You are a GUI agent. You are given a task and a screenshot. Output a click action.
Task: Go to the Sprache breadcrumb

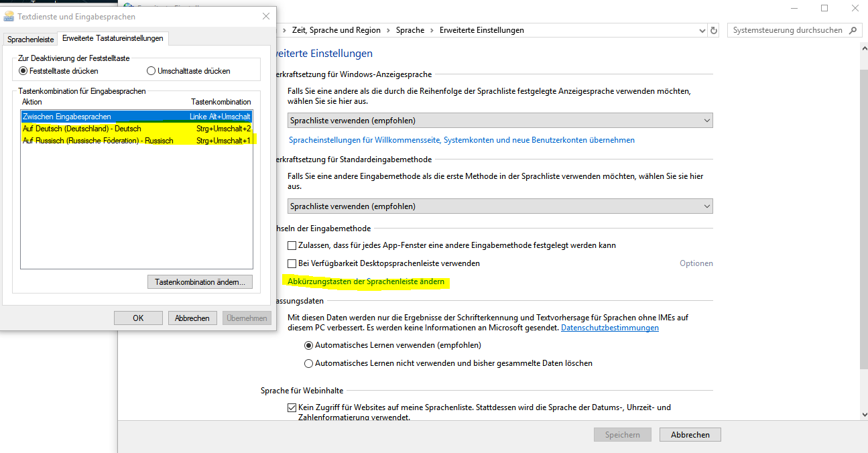(410, 30)
